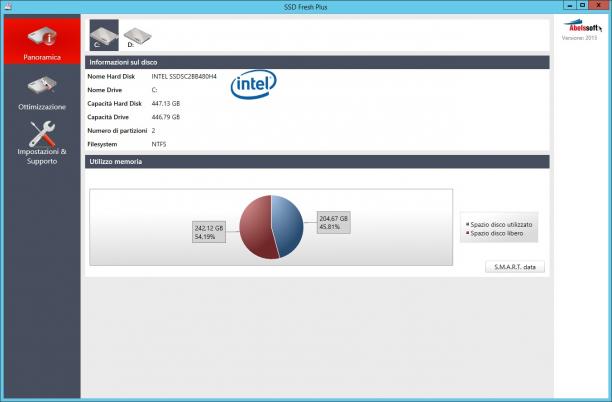Click the Capacità Hard Disk label
This screenshot has height=402, width=612.
(x=114, y=103)
